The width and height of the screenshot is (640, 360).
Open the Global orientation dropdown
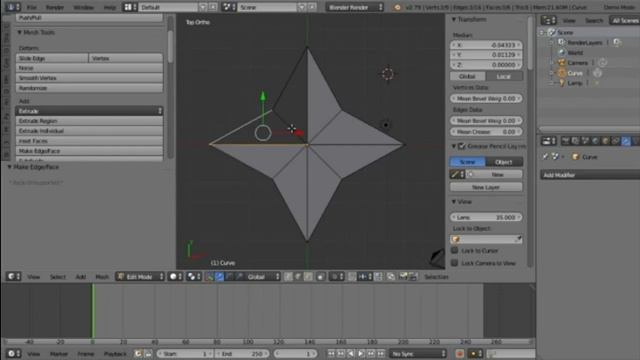pos(263,276)
